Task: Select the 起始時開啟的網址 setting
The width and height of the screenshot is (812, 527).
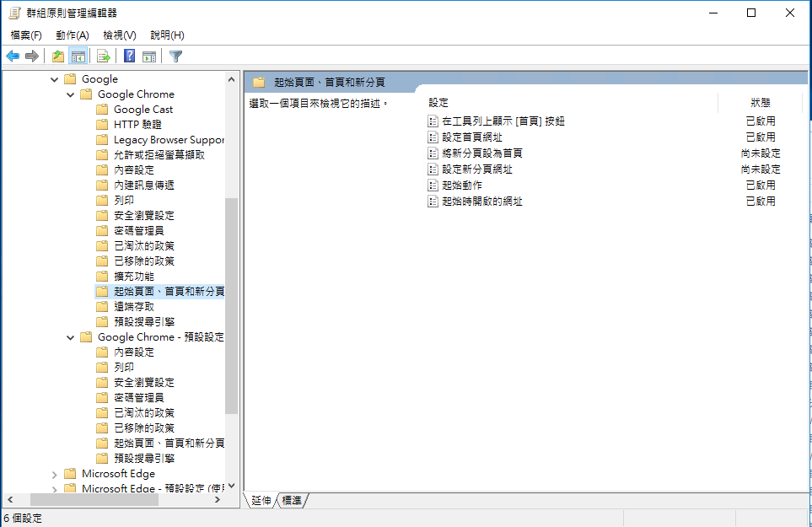Action: (482, 202)
